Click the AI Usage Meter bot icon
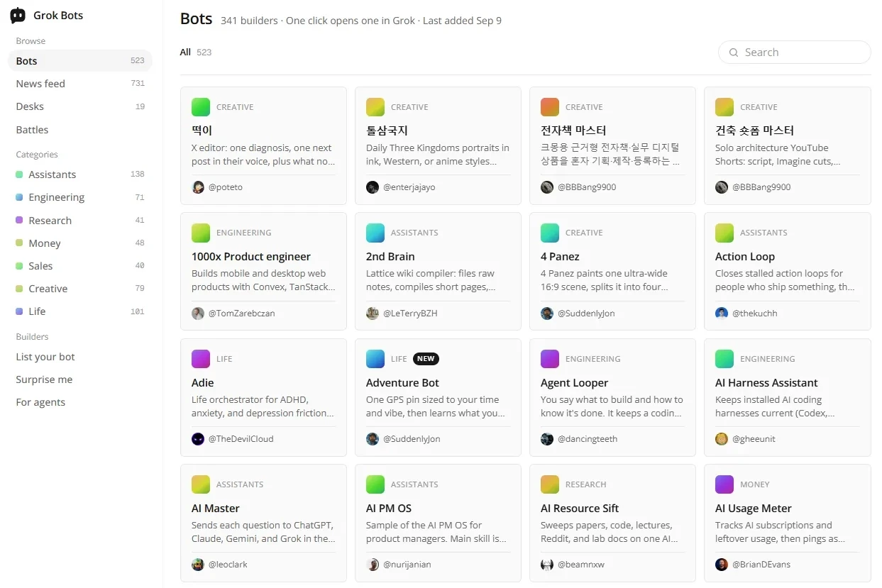This screenshot has width=882, height=588. (x=724, y=484)
